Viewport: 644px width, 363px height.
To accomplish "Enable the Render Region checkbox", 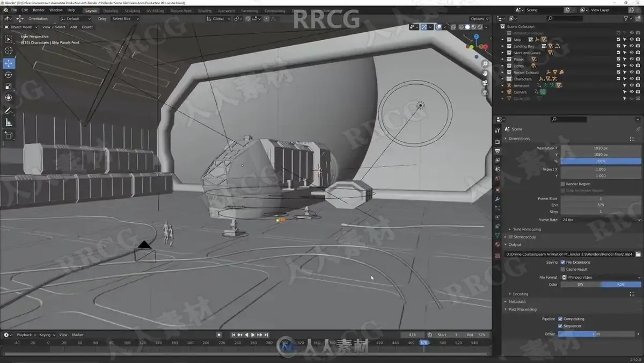I will click(562, 184).
